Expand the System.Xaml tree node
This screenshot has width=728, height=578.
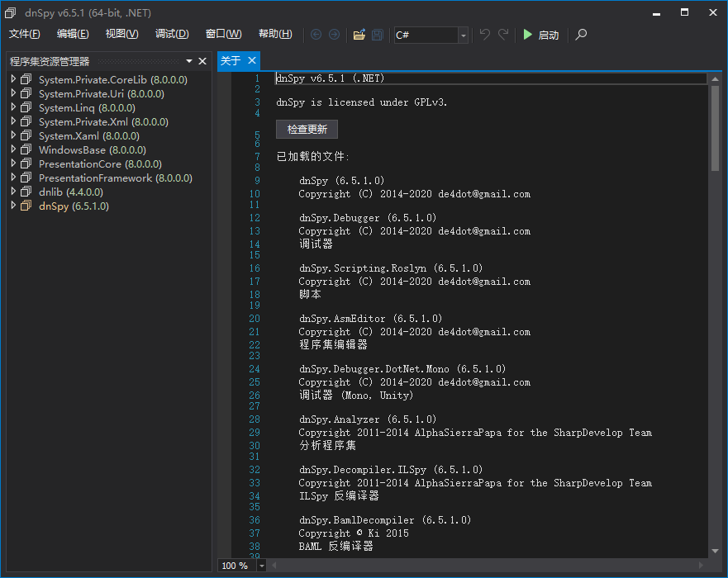(x=13, y=135)
